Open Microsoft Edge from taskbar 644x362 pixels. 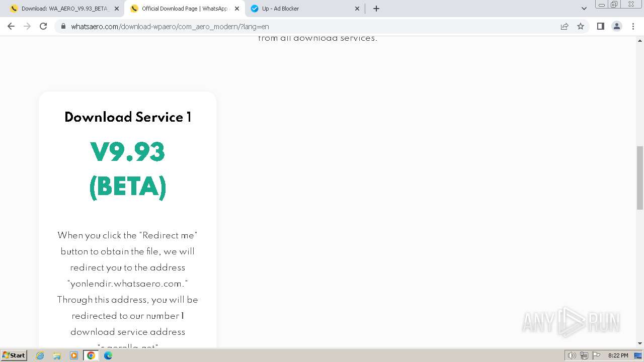(x=108, y=355)
